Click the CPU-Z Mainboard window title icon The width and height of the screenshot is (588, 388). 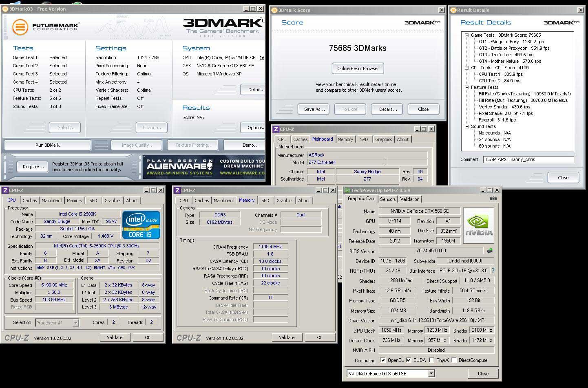coord(276,129)
